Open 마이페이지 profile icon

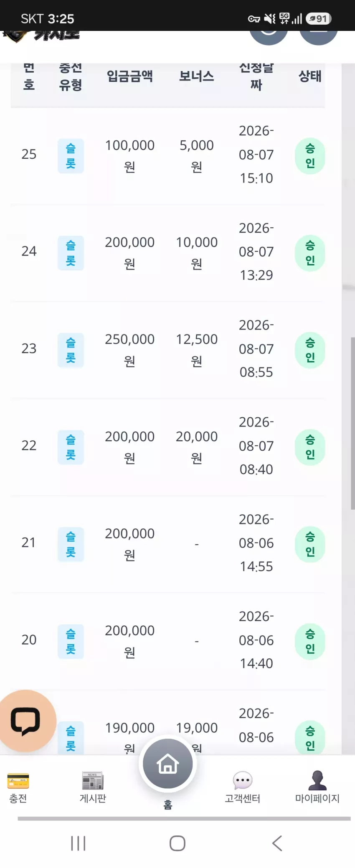[317, 780]
